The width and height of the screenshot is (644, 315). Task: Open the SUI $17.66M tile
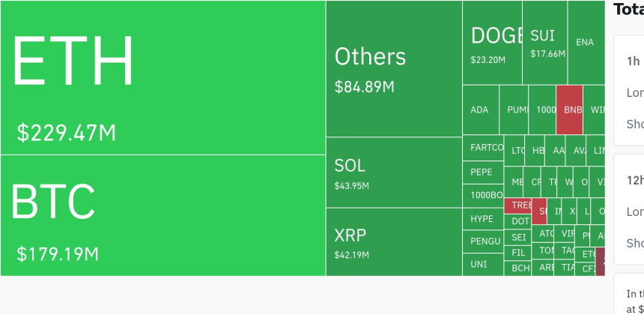(544, 43)
